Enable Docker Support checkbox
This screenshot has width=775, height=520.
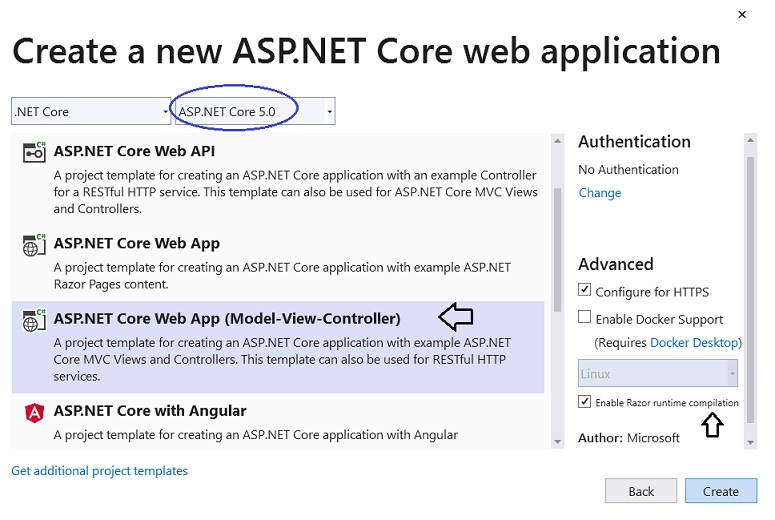coord(584,317)
